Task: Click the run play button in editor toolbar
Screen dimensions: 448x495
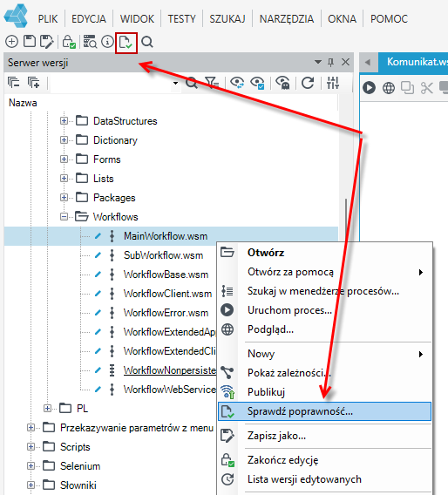Action: (369, 87)
